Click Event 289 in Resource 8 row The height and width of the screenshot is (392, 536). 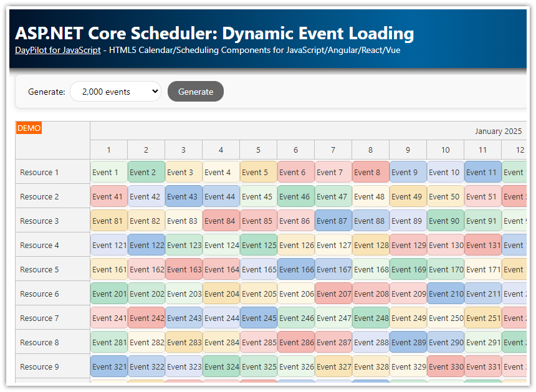coord(408,342)
